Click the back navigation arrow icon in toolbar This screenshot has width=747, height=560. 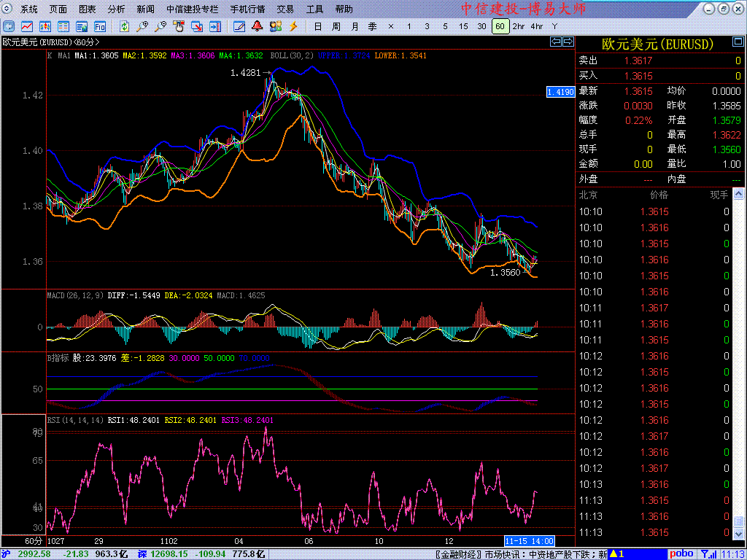click(x=8, y=26)
